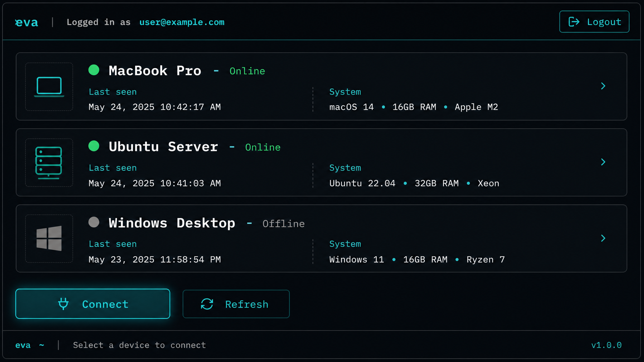This screenshot has height=362, width=644.
Task: Click the circular arrows refresh icon
Action: coord(207,304)
